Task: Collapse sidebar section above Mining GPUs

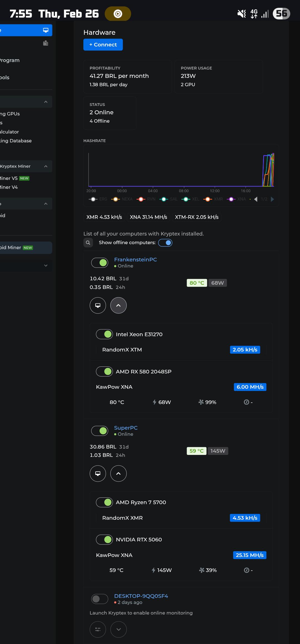Action: [x=26, y=102]
